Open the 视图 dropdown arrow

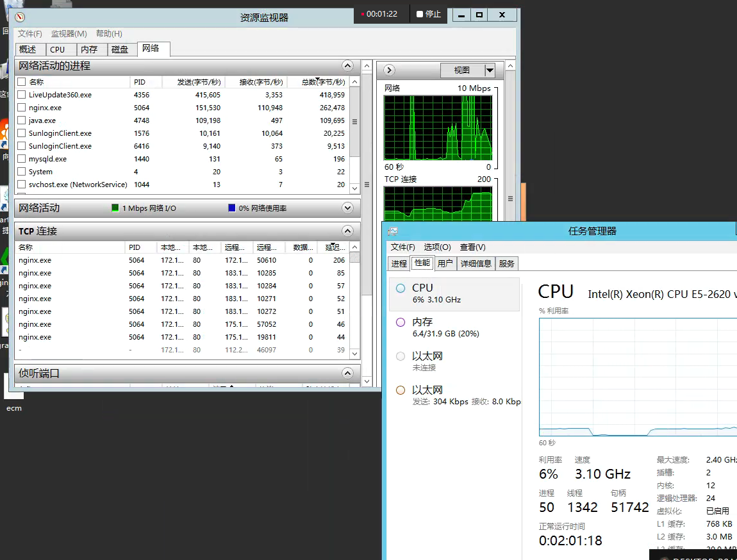[490, 70]
